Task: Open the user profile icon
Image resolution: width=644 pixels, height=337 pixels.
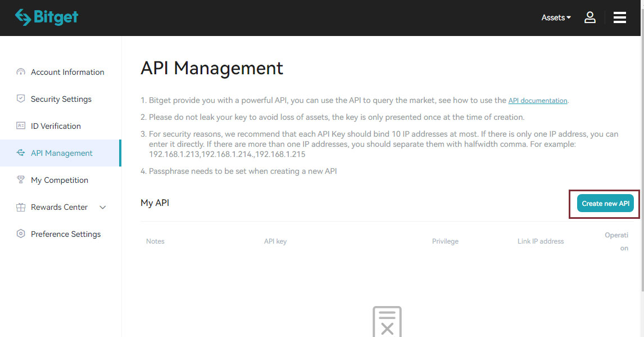Action: tap(590, 17)
